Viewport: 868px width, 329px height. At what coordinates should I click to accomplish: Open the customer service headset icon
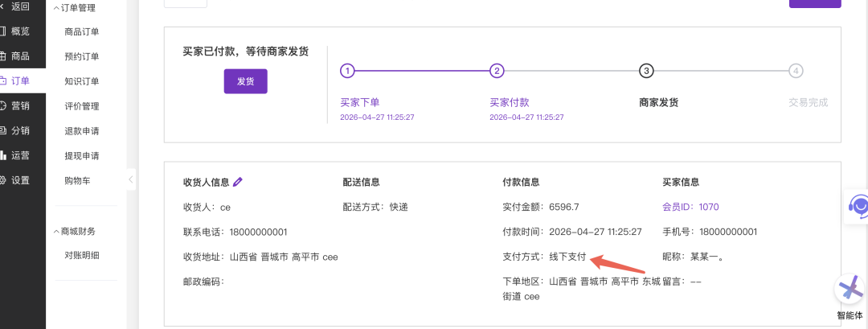click(858, 207)
